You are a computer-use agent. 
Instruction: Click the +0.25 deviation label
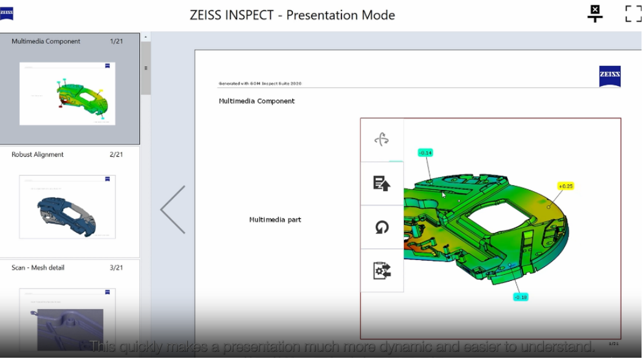pyautogui.click(x=565, y=186)
